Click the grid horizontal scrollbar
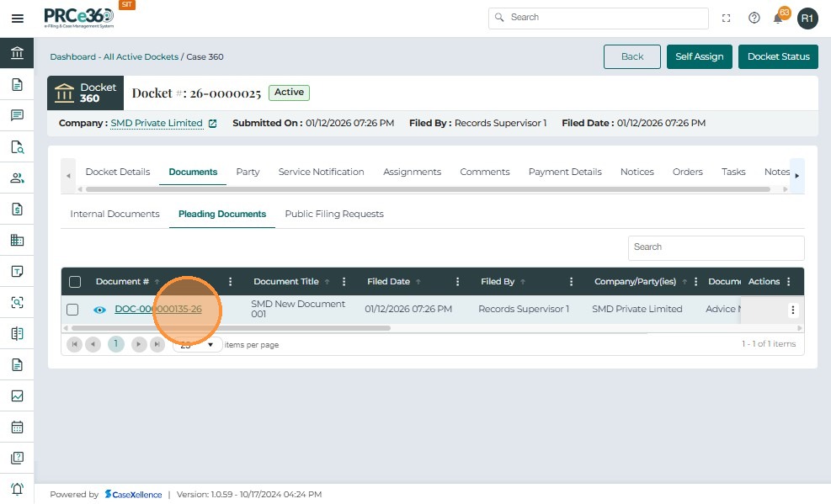This screenshot has width=831, height=504. coord(231,328)
